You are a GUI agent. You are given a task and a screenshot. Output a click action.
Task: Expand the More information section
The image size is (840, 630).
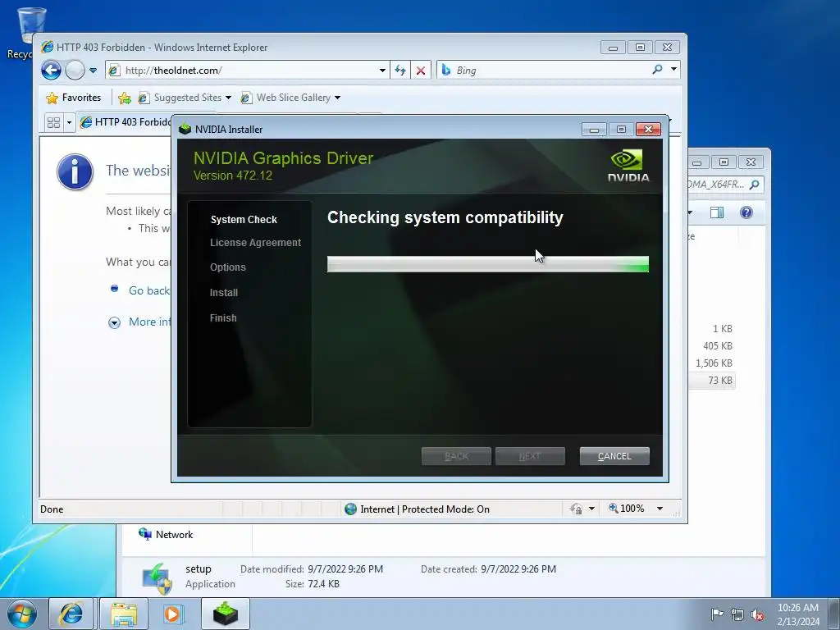[114, 322]
